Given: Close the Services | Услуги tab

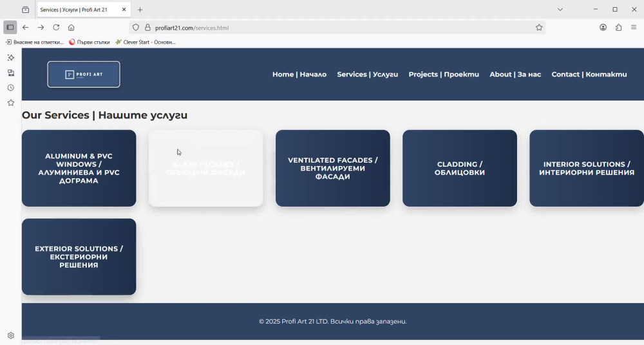Looking at the screenshot, I should pos(124,10).
